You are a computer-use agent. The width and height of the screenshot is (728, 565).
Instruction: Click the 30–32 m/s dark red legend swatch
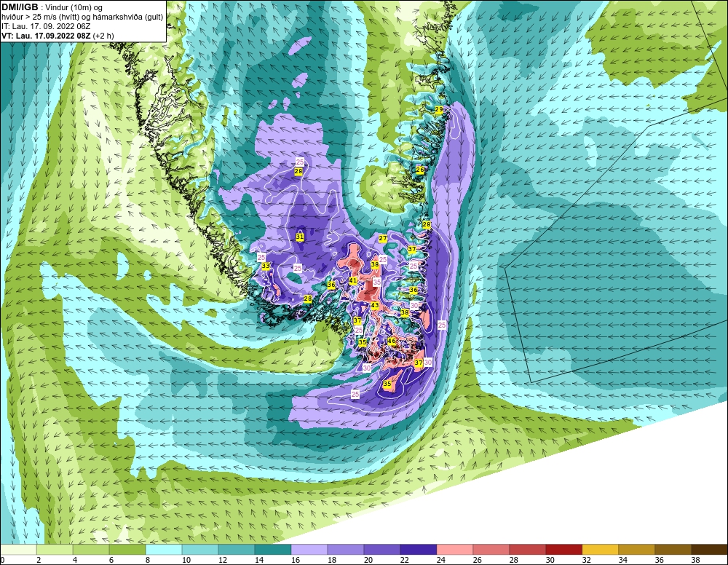[x=564, y=550]
